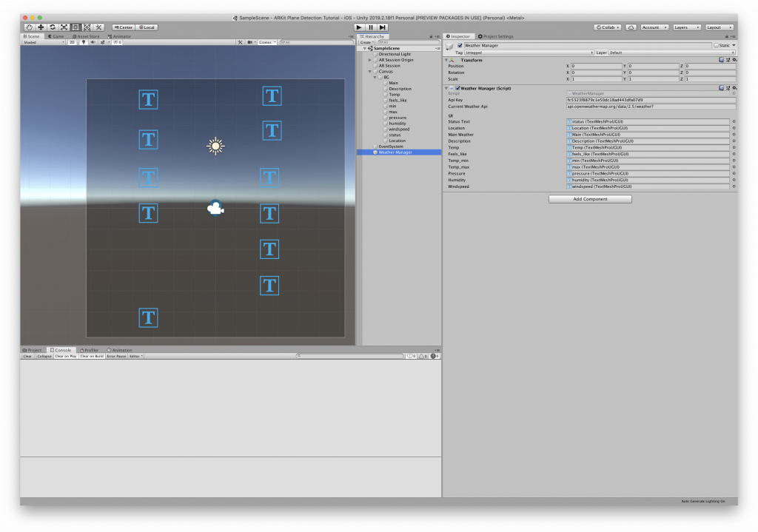
Task: Click the Play button
Action: click(359, 27)
